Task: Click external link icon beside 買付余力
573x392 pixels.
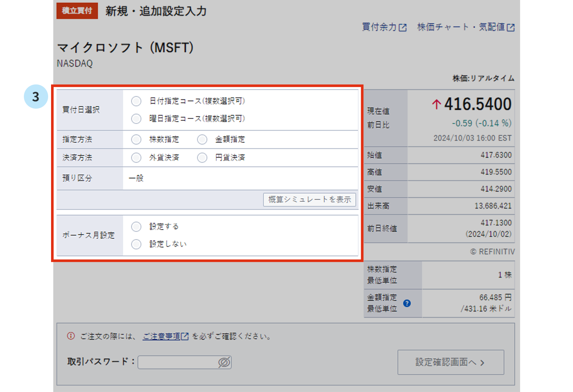Action: [403, 28]
